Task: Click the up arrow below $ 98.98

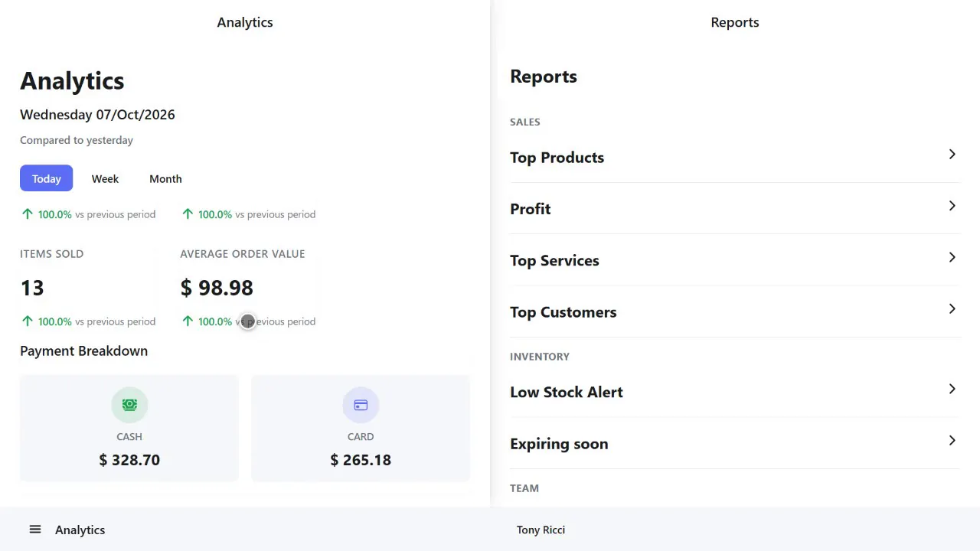Action: click(188, 321)
